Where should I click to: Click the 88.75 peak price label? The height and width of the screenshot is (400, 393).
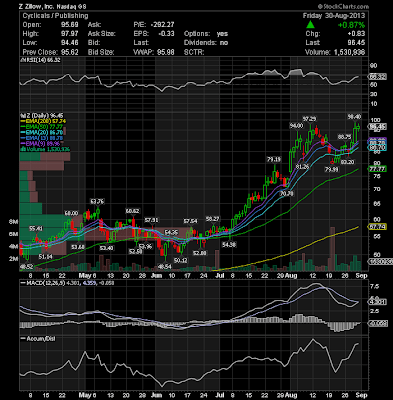[x=344, y=137]
